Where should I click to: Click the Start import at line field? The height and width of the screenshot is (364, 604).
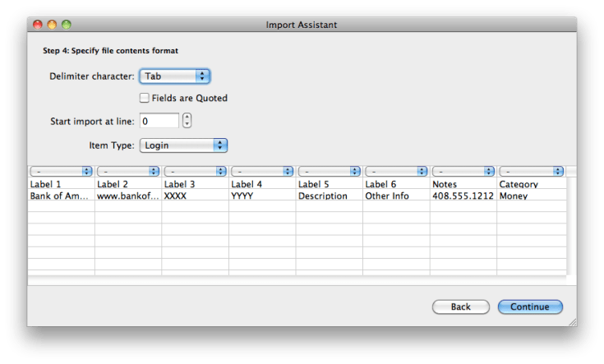[159, 121]
